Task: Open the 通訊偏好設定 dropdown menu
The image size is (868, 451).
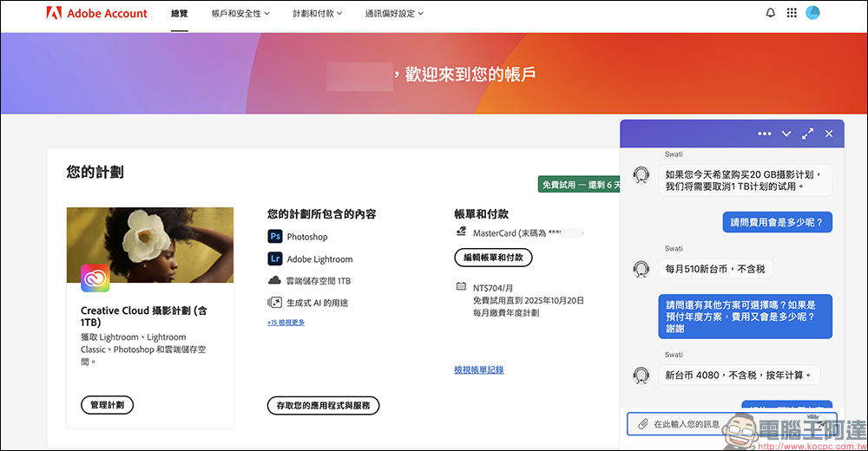Action: (394, 14)
